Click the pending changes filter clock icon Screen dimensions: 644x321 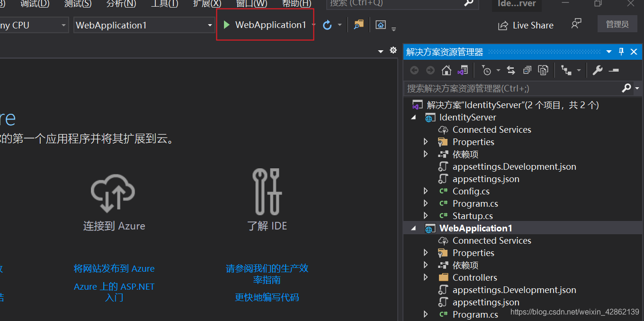486,71
